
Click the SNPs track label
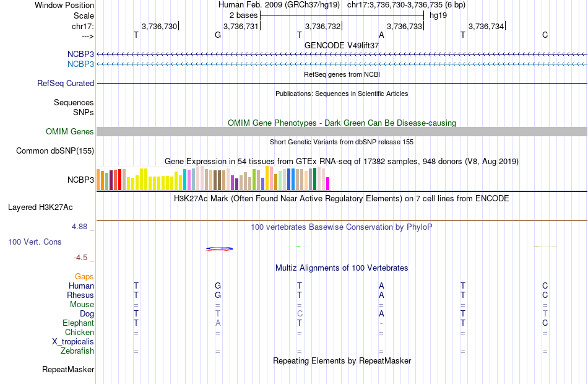tap(84, 112)
